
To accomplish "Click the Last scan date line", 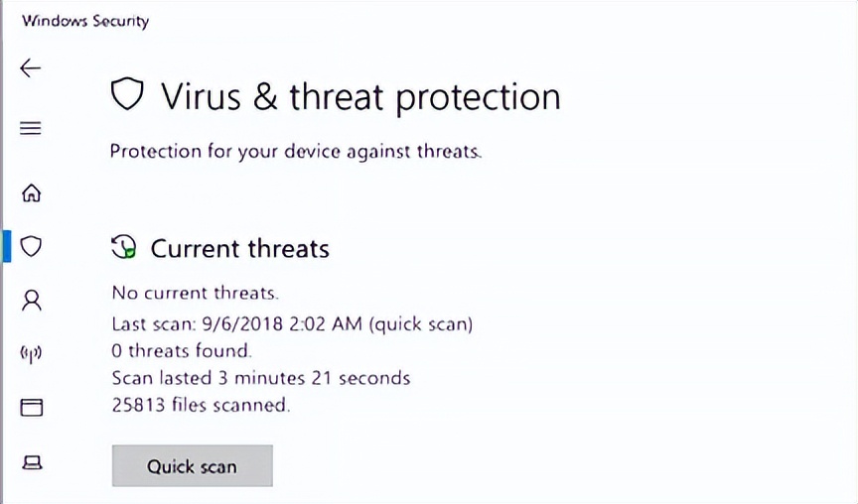I will click(292, 323).
